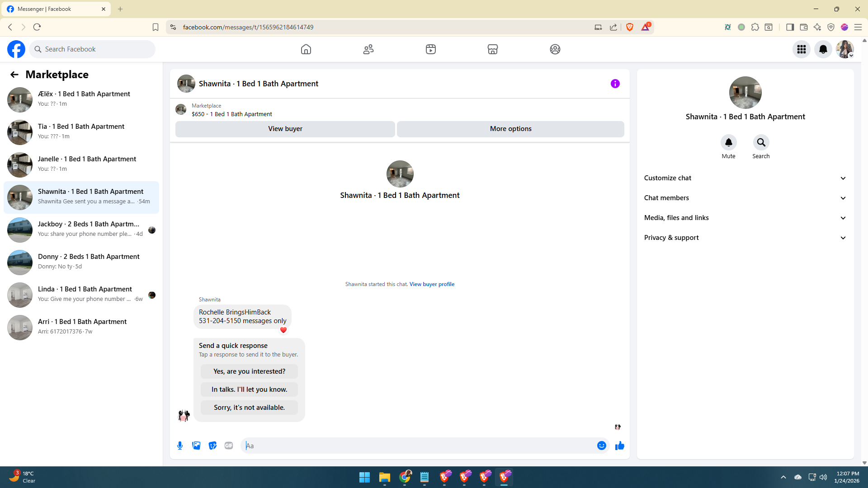Send a thumbs-up like
868x488 pixels.
[619, 446]
